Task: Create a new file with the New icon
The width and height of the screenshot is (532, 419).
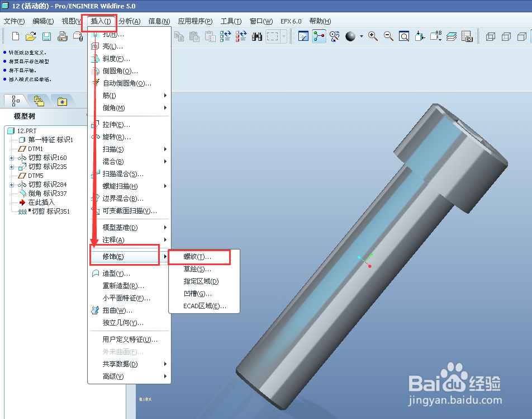Action: coord(16,36)
